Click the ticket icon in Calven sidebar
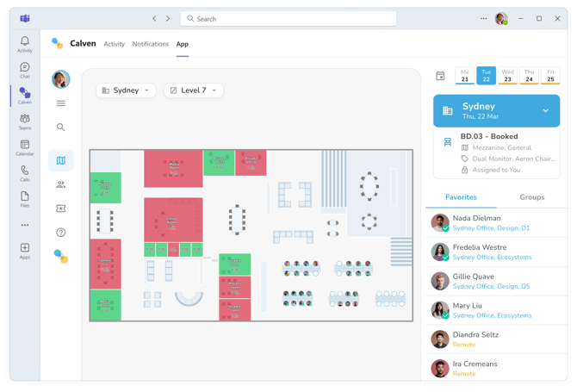Viewport: 577px width, 392px height. (60, 208)
